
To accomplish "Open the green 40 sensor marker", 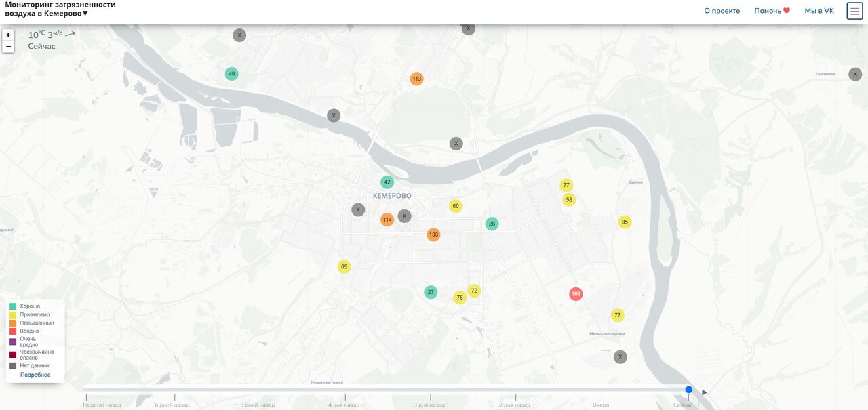I will pyautogui.click(x=232, y=74).
